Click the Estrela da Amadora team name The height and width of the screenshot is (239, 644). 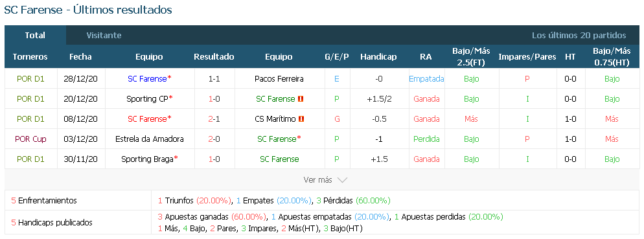pos(150,139)
